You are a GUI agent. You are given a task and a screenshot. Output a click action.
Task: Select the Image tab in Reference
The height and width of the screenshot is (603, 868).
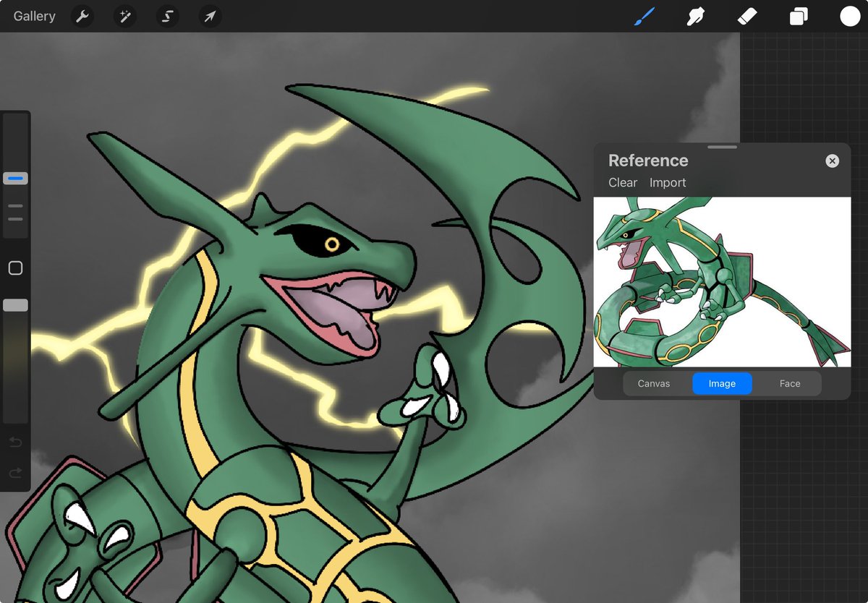pos(722,383)
